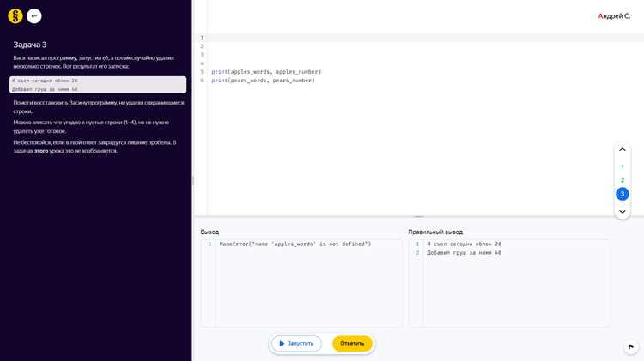Select the highlighted task 3 circle
Screen dimensions: 644x361
(x=623, y=194)
